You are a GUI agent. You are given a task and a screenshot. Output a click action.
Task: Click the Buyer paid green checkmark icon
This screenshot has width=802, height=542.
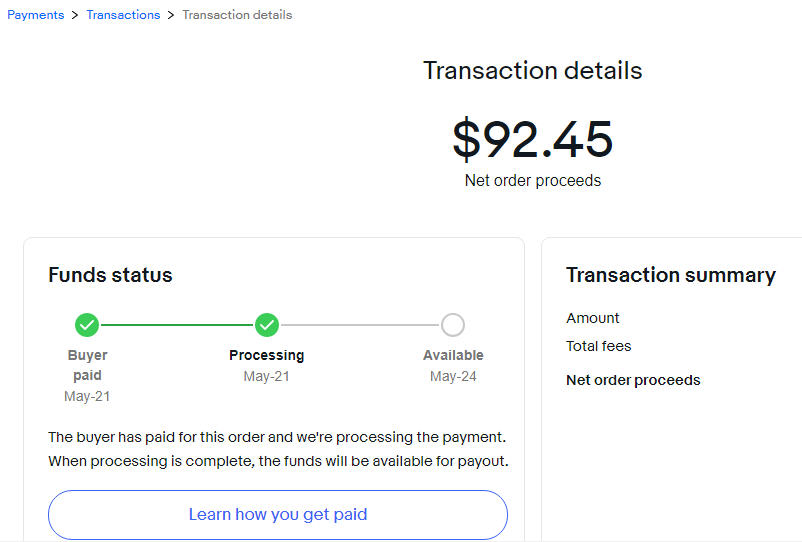click(x=87, y=325)
